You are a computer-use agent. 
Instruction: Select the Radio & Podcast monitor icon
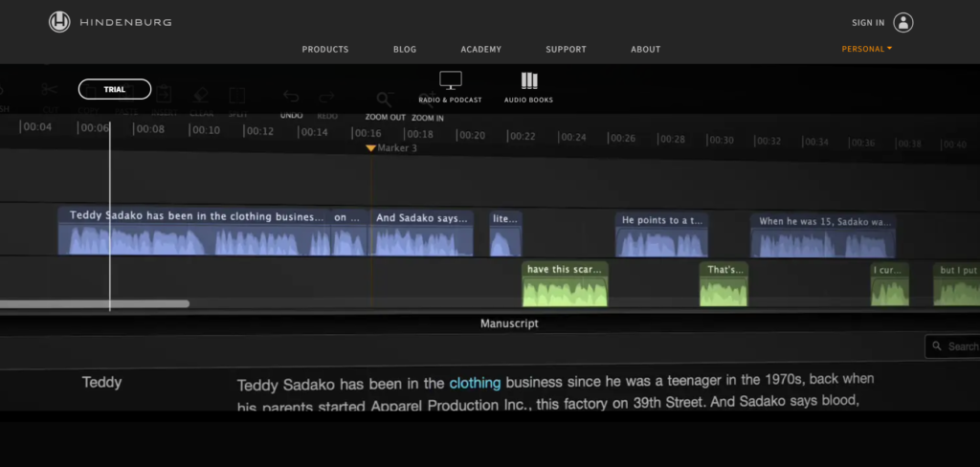click(x=450, y=80)
